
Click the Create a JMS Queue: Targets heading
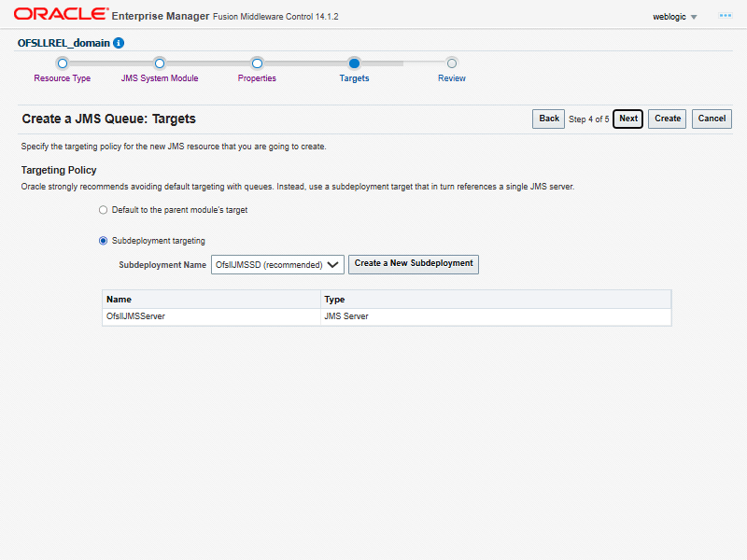tap(108, 119)
